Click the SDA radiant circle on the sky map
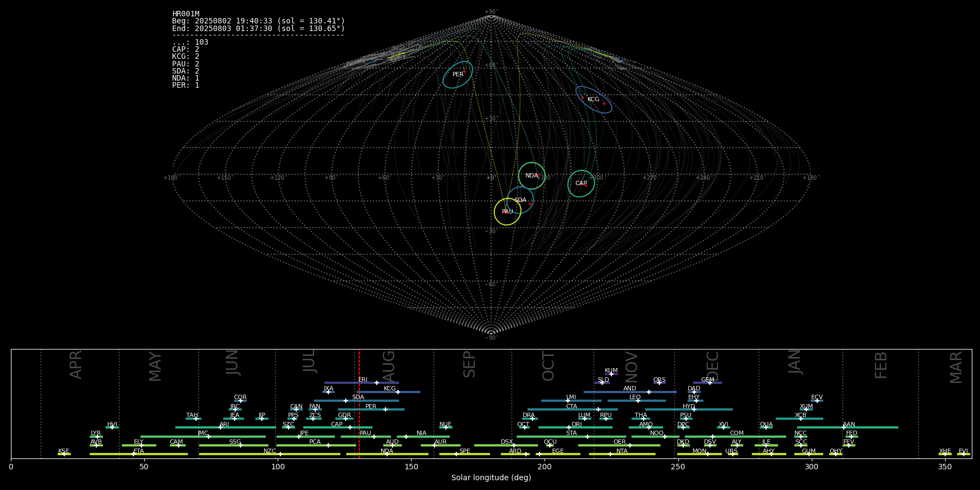The height and width of the screenshot is (490, 980). (520, 200)
